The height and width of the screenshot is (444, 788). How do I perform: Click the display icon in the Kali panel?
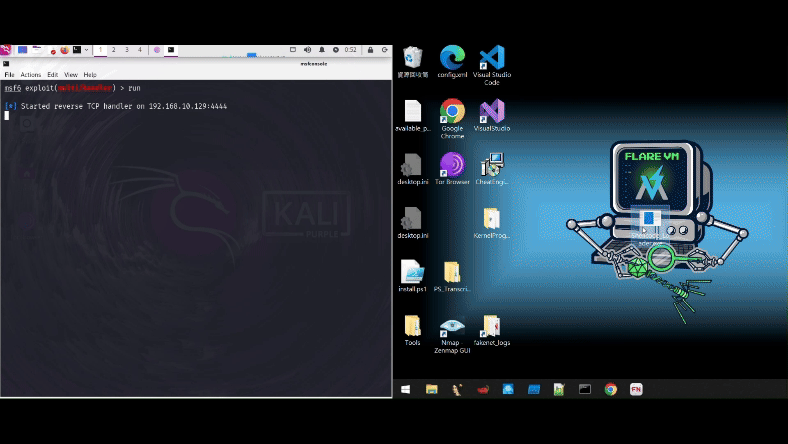click(293, 50)
